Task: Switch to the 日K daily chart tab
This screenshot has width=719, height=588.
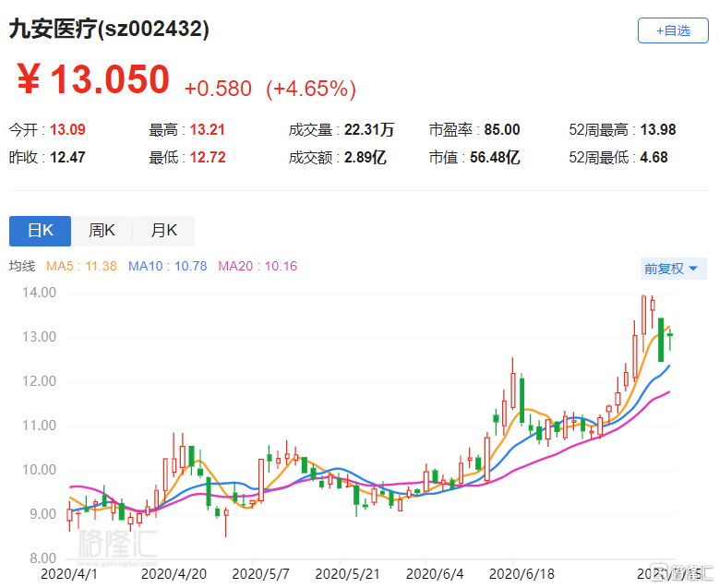Action: click(41, 231)
